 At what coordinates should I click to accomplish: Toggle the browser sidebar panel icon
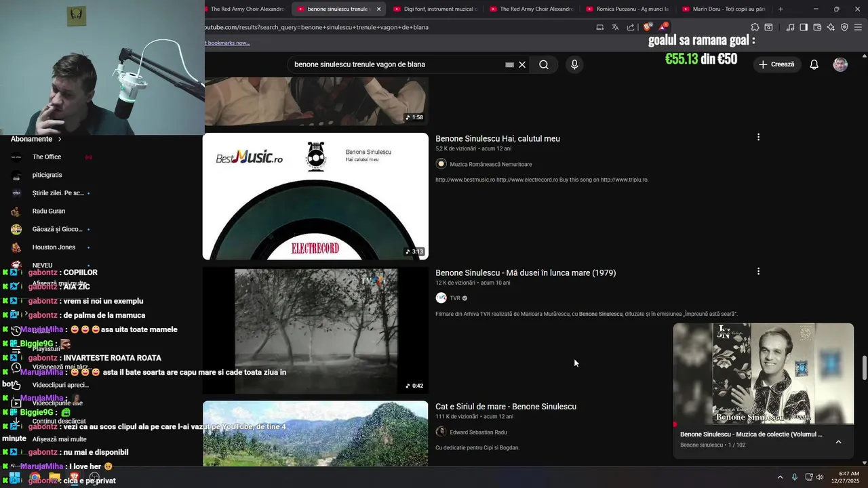[x=804, y=27]
